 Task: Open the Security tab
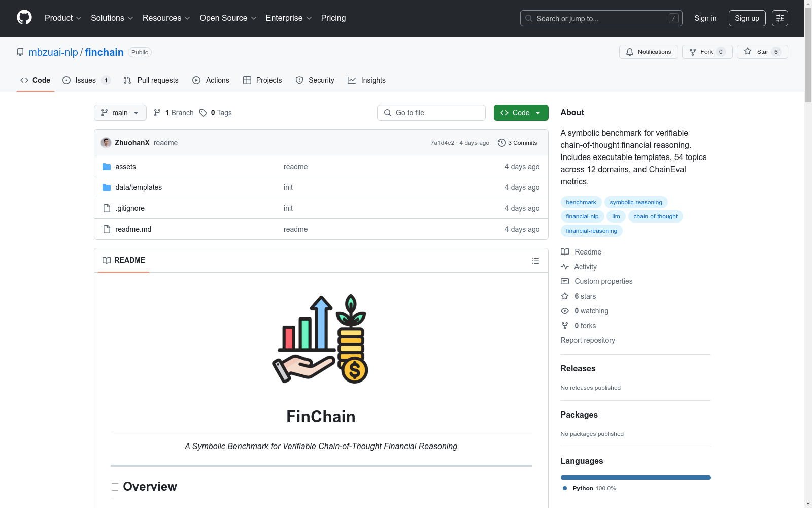click(x=315, y=80)
